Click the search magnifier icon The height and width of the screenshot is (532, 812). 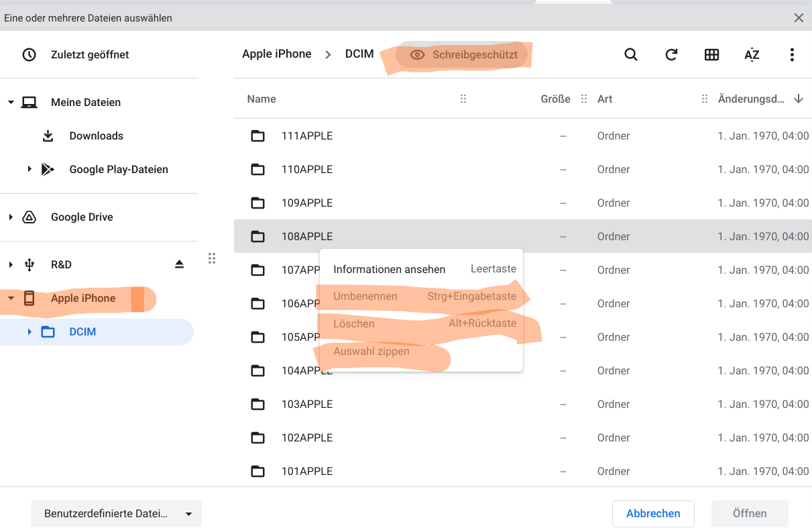pos(630,55)
